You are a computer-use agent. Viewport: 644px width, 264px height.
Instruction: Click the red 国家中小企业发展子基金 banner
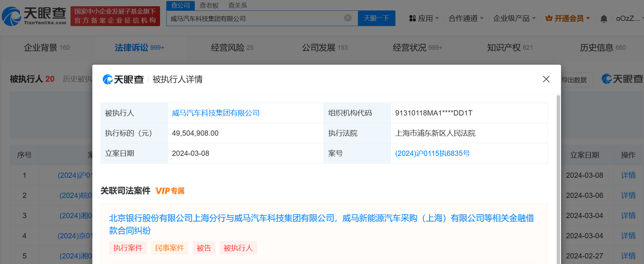pyautogui.click(x=115, y=16)
